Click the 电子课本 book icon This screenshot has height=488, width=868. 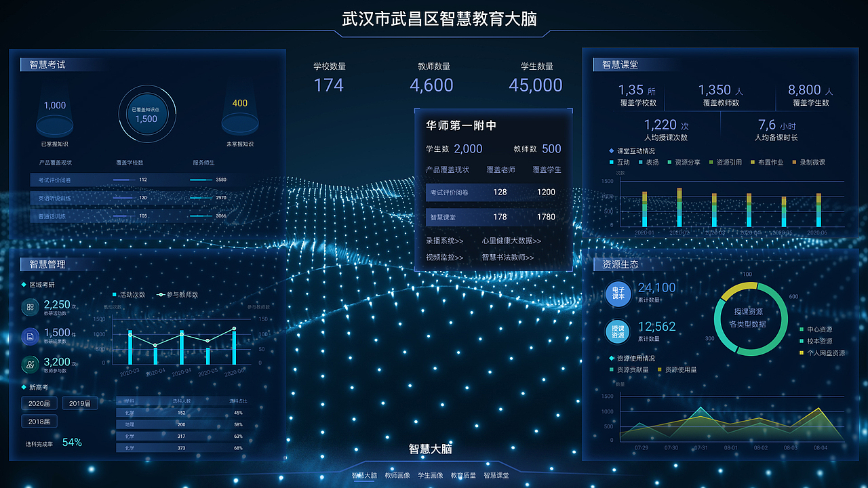coord(617,294)
